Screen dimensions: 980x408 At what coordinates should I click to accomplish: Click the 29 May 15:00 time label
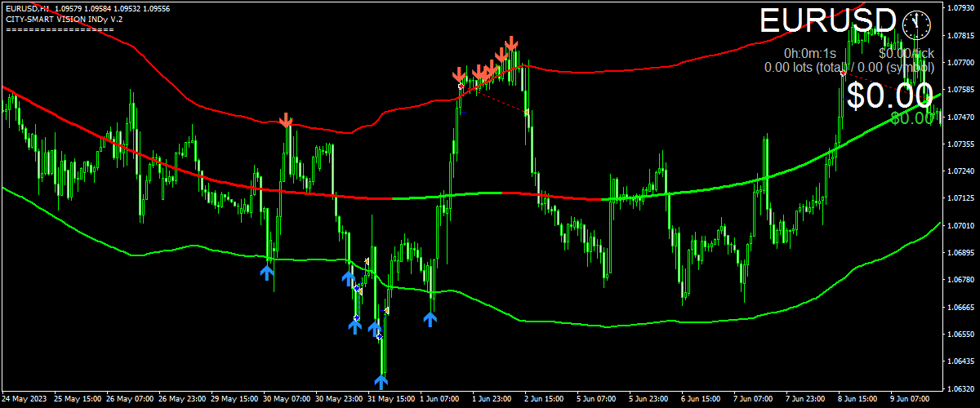(x=235, y=401)
